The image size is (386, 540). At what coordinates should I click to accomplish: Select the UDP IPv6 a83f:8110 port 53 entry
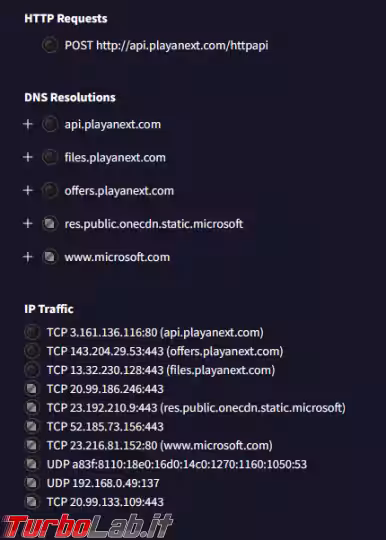click(x=177, y=464)
